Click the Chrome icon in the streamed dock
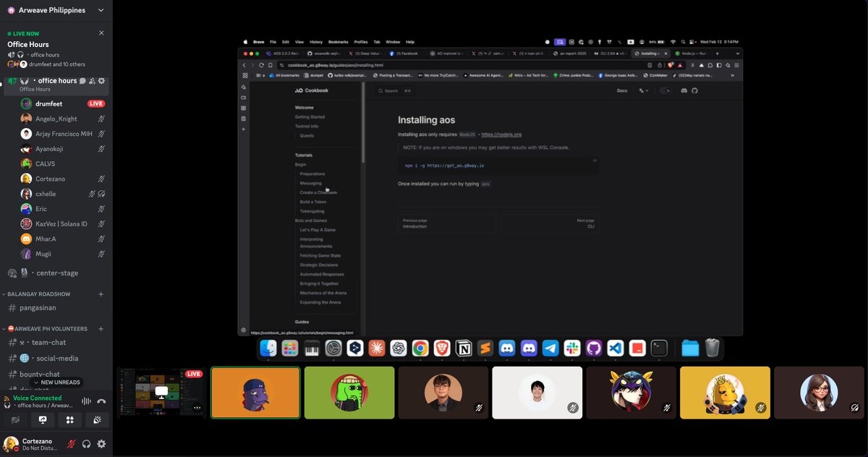 (420, 349)
